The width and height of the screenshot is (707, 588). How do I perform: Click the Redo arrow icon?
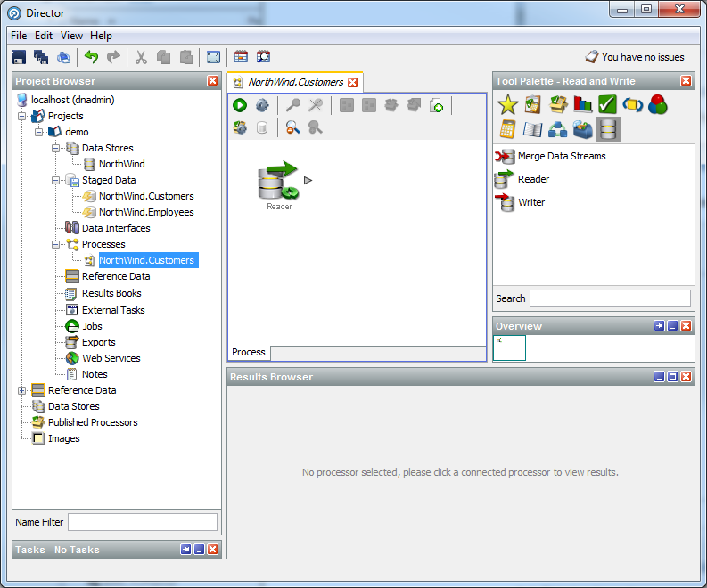[x=113, y=57]
